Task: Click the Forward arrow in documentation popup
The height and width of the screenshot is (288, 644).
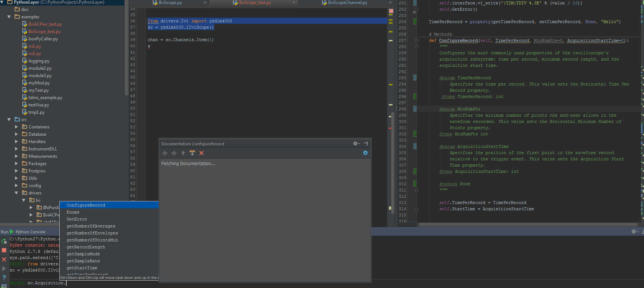Action: coord(174,153)
